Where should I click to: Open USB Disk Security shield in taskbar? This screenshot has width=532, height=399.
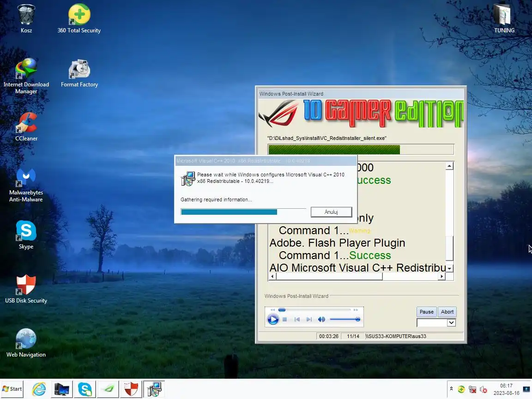coord(131,389)
